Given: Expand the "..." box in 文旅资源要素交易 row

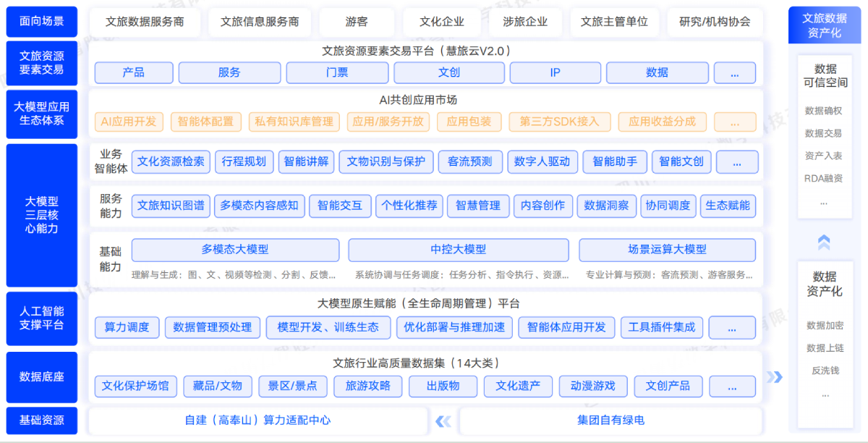Looking at the screenshot, I should coord(734,73).
